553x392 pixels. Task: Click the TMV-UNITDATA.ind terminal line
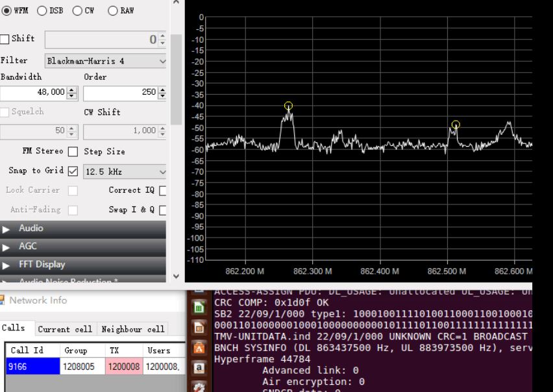click(371, 337)
